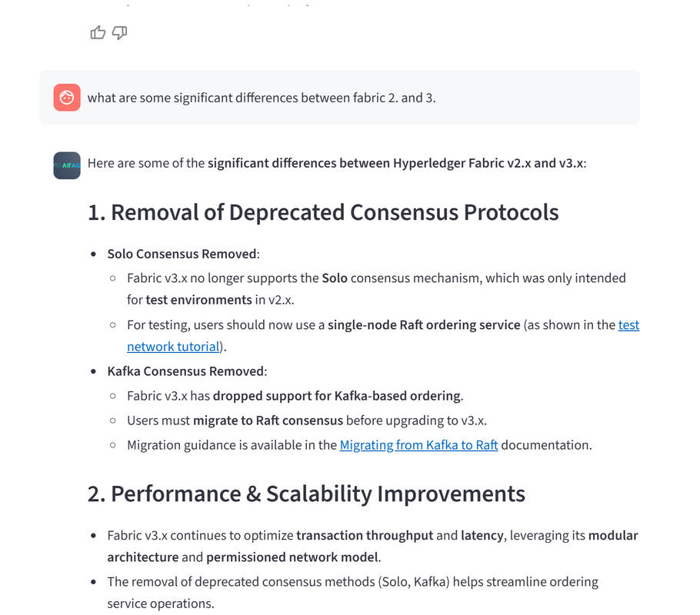Click heading Removal of Deprecated Consensus Protocols
This screenshot has height=615, width=700.
(323, 212)
